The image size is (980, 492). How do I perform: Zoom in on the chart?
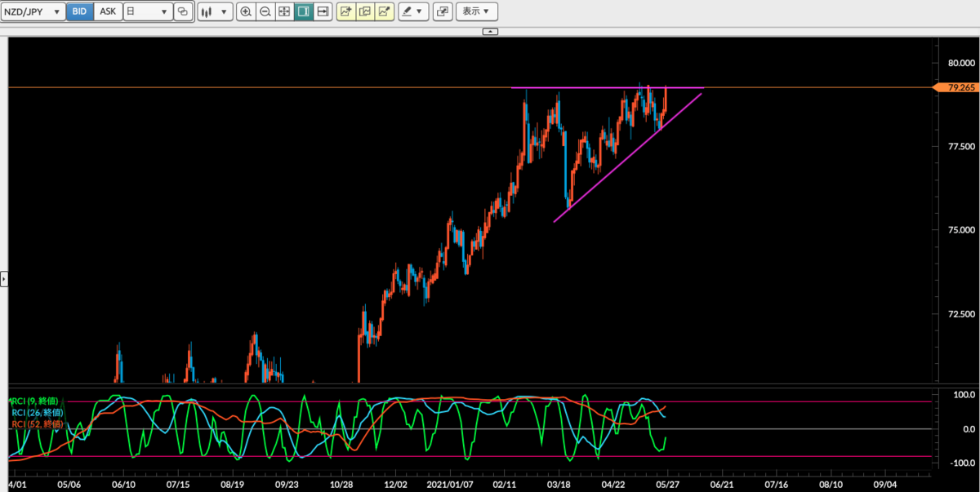246,11
